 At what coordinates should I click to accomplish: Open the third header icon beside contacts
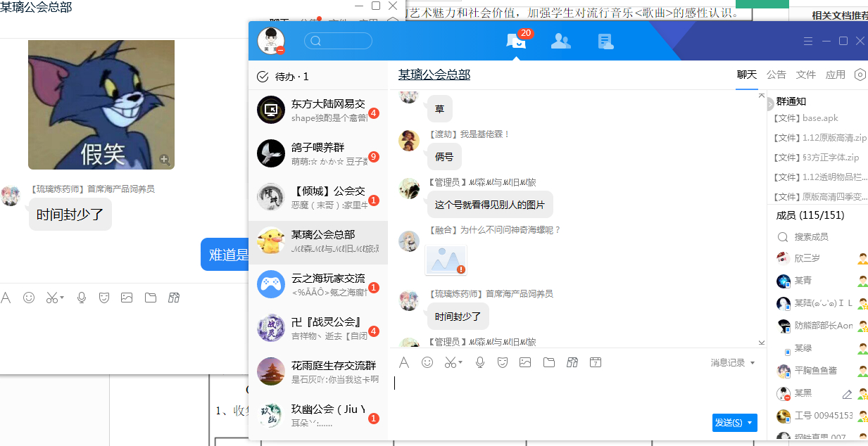[x=605, y=42]
